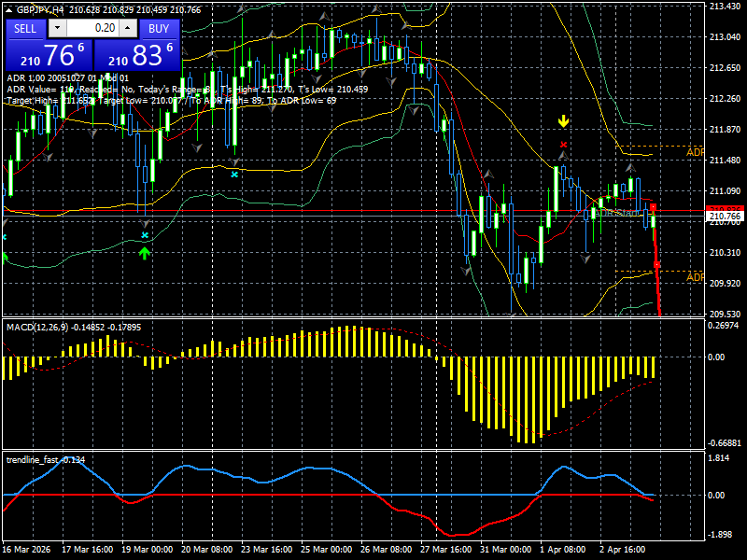
Task: Click the small red sell arrow above latest candle
Action: click(652, 204)
